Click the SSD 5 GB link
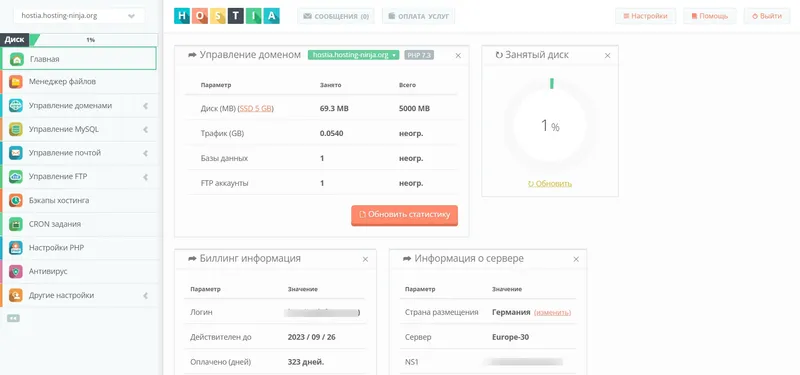The width and height of the screenshot is (800, 375). [x=257, y=109]
